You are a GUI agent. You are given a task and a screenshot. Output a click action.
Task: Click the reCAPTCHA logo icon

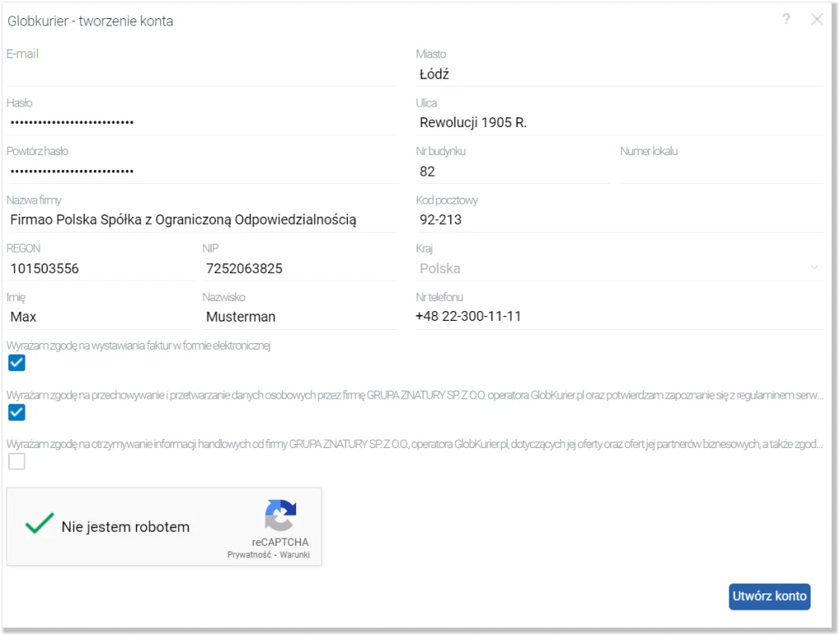point(281,515)
